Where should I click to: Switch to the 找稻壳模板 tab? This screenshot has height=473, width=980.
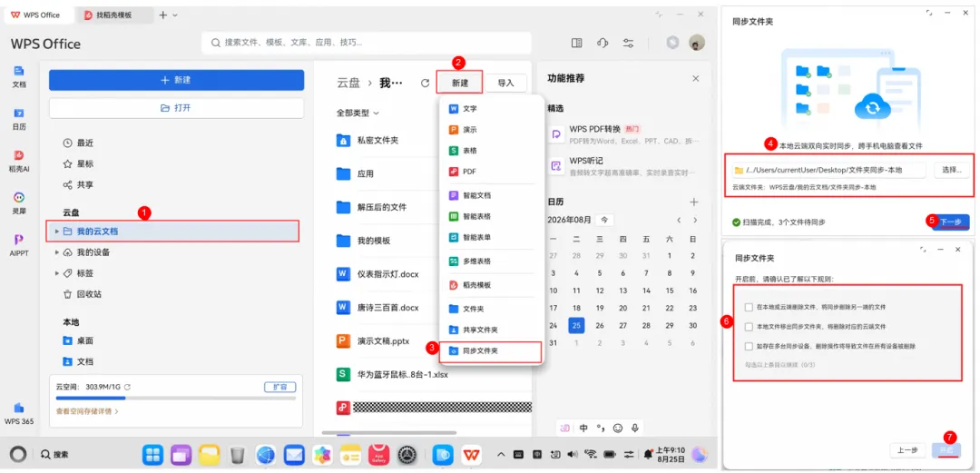coord(114,15)
